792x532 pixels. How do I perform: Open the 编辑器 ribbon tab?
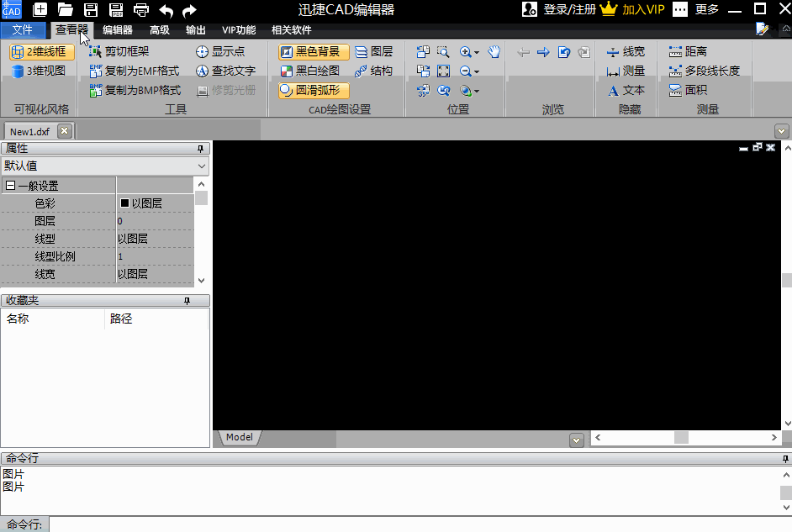118,29
